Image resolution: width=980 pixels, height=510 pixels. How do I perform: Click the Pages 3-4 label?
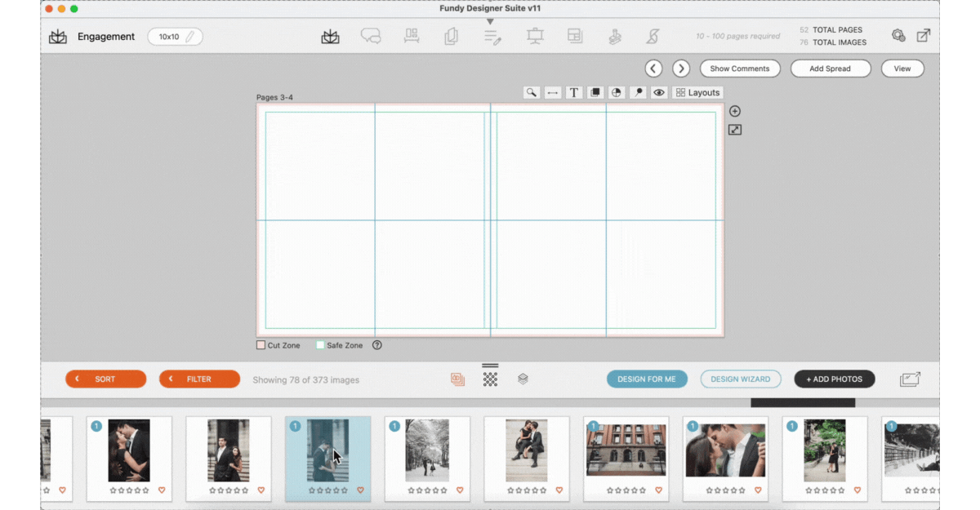coord(274,98)
